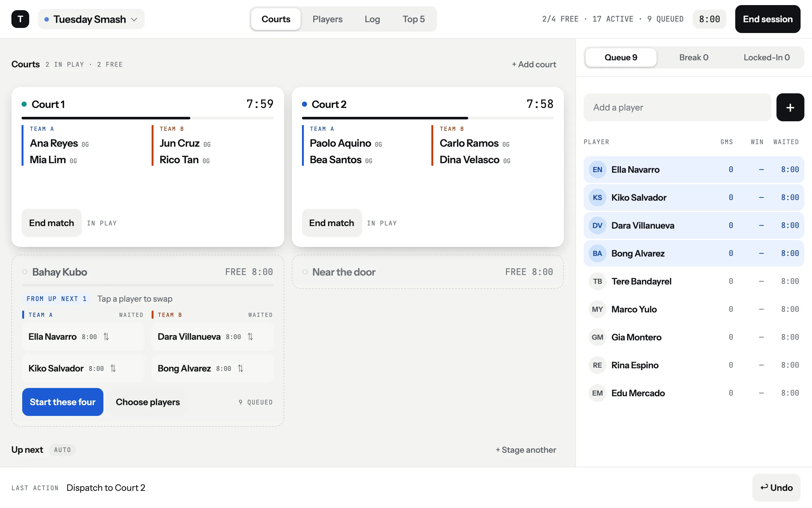This screenshot has height=508, width=812.
Task: Select Rina Espino in the queue
Action: tap(694, 365)
